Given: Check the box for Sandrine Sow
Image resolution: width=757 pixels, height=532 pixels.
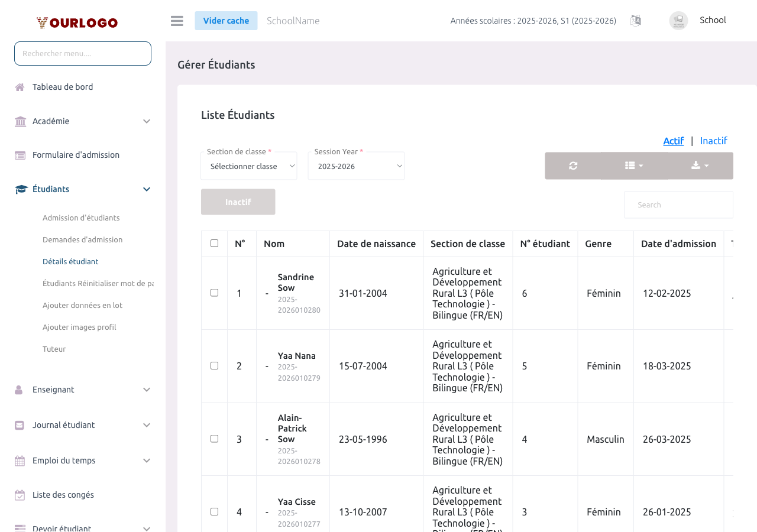Looking at the screenshot, I should (x=214, y=293).
